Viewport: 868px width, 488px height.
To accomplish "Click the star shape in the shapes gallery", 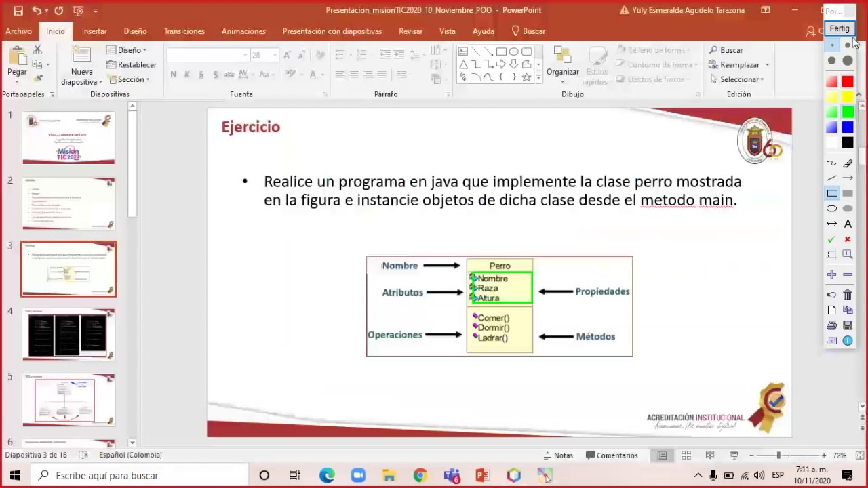I will coord(526,77).
